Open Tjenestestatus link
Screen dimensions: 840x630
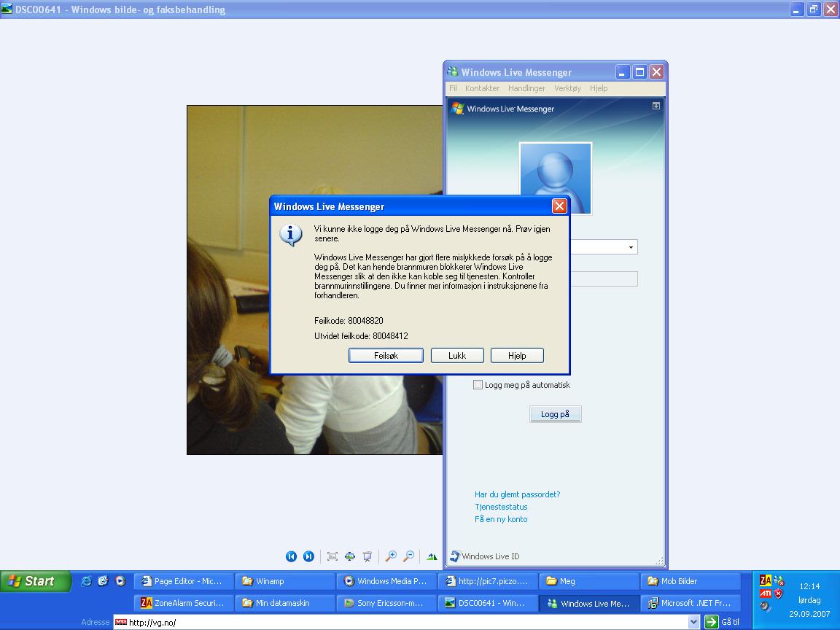(501, 507)
